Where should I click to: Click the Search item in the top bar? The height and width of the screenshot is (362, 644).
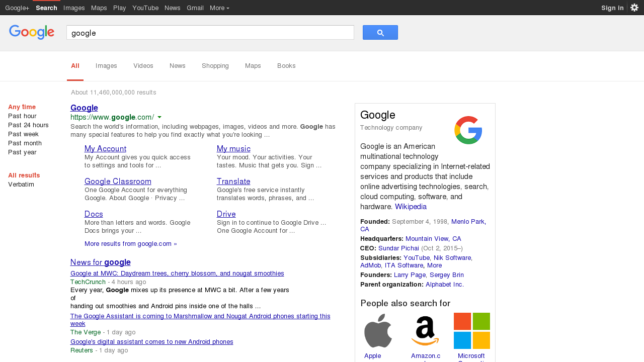(46, 8)
